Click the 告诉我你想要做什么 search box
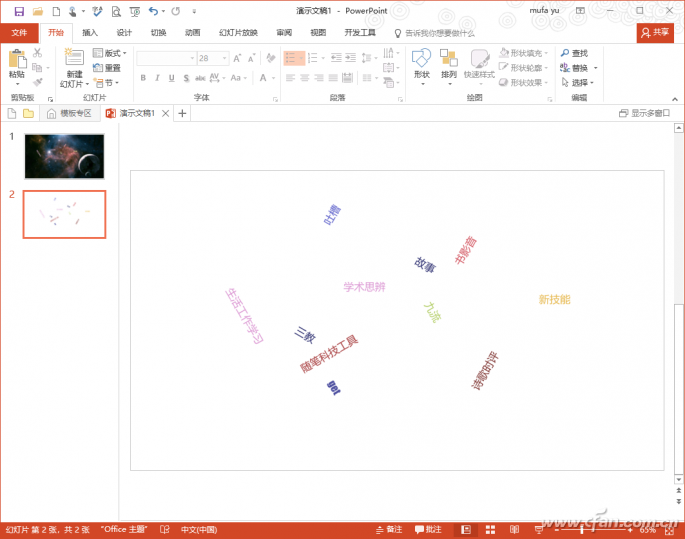Viewport: 685px width, 539px height. point(435,33)
